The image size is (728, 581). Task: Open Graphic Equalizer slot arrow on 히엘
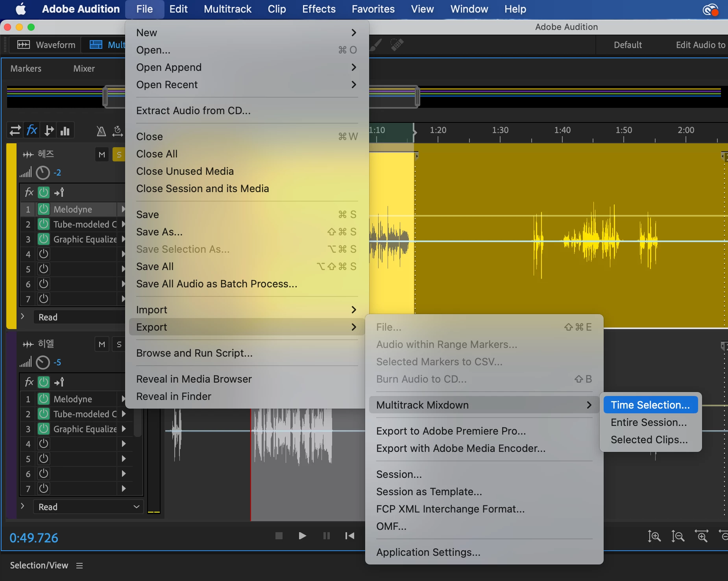tap(124, 429)
